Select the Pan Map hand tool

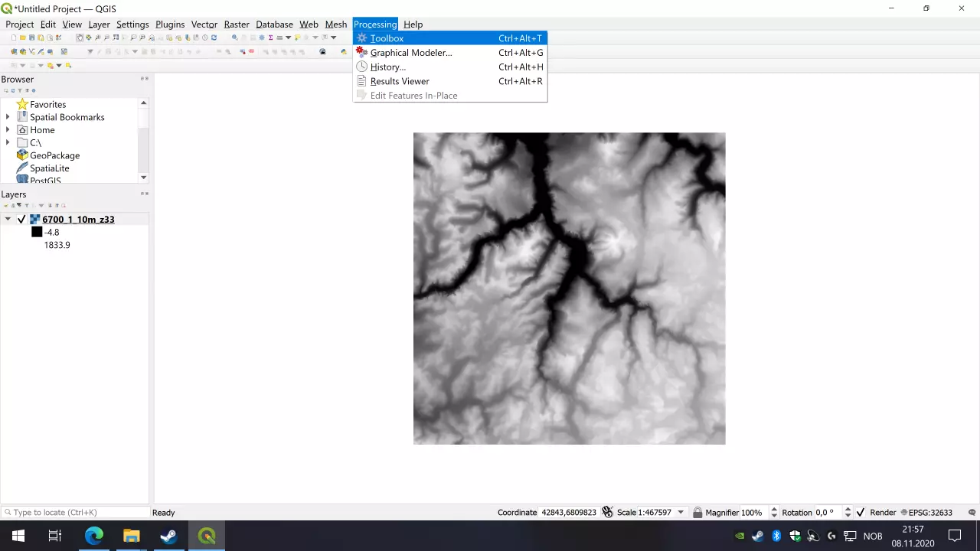tap(80, 37)
